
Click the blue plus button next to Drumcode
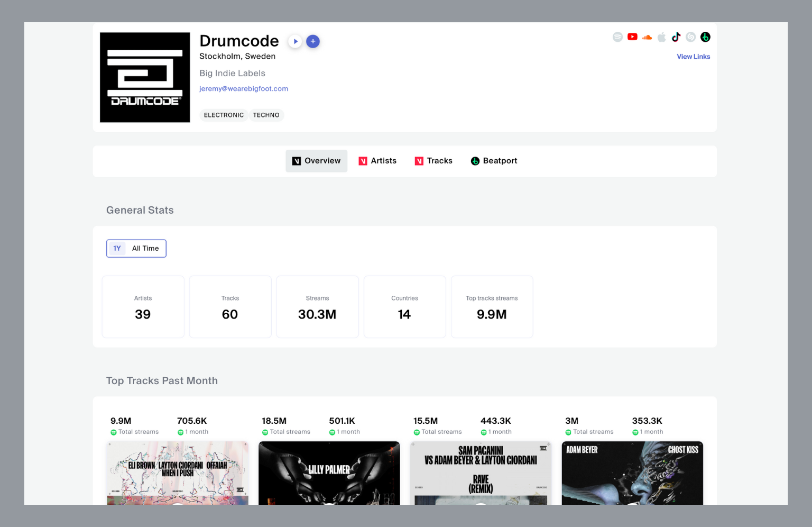(313, 41)
